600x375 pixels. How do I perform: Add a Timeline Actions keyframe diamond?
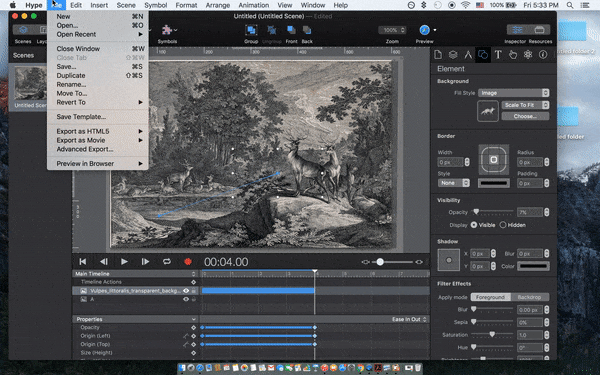(x=193, y=282)
